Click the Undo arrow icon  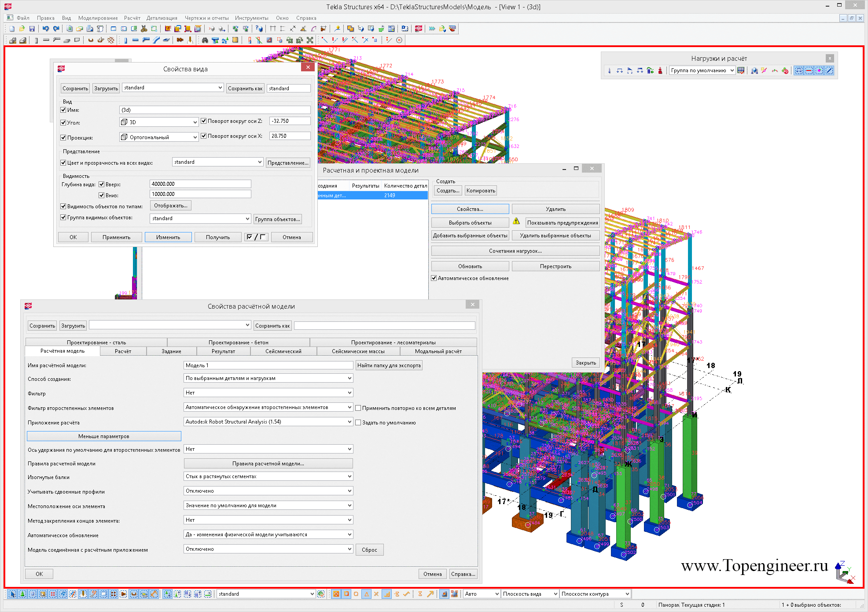[x=46, y=29]
